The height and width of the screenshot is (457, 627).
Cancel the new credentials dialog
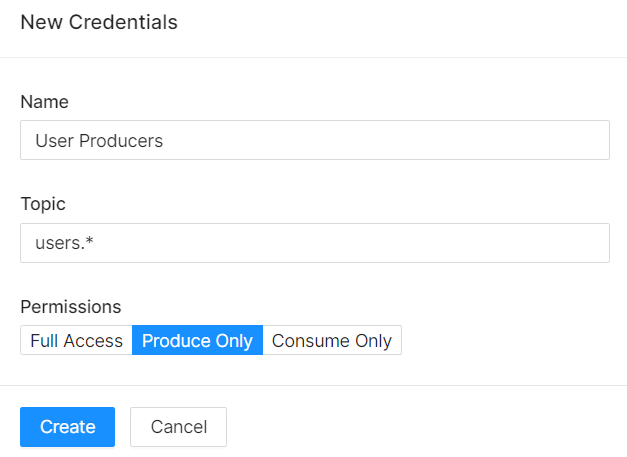click(178, 427)
